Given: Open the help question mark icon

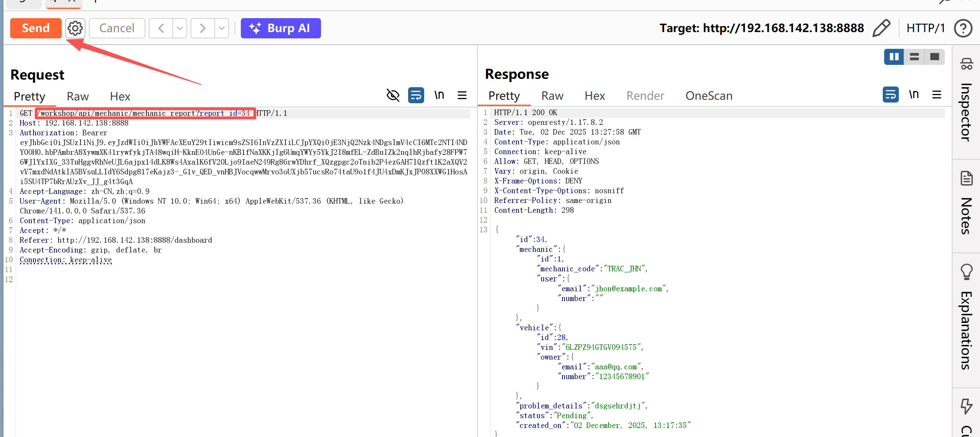Looking at the screenshot, I should tap(963, 28).
